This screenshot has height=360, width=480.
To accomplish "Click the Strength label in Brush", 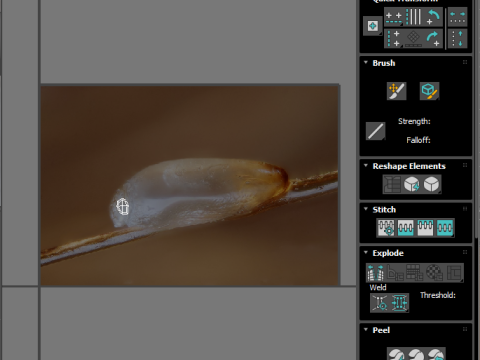I will [x=414, y=121].
